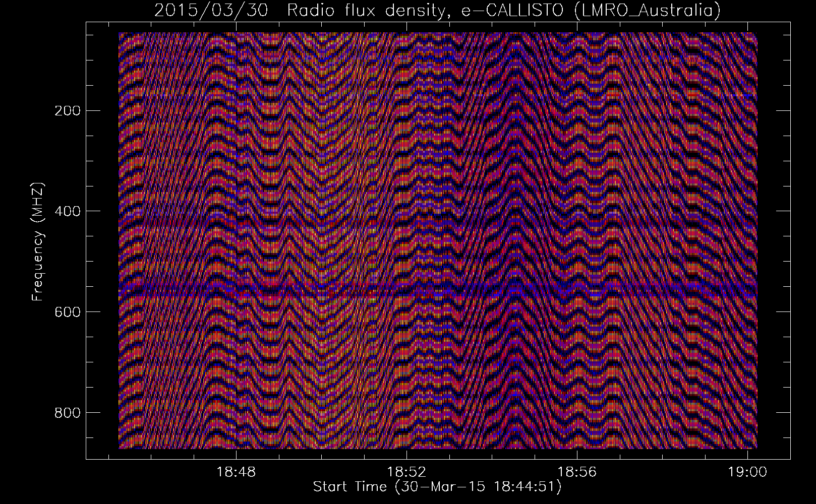This screenshot has height=504, width=816.
Task: Click the 'Frequency (MHZ)' axis label
Action: pos(38,242)
